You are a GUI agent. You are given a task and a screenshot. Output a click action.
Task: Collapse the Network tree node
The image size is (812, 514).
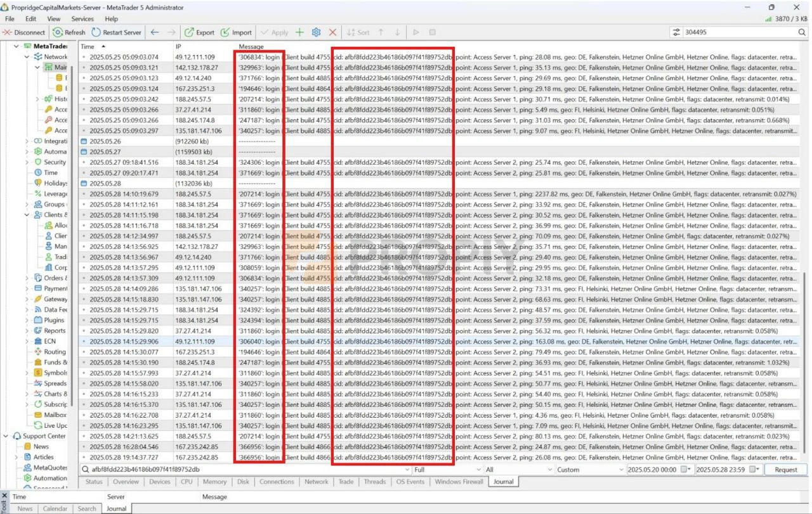point(27,56)
